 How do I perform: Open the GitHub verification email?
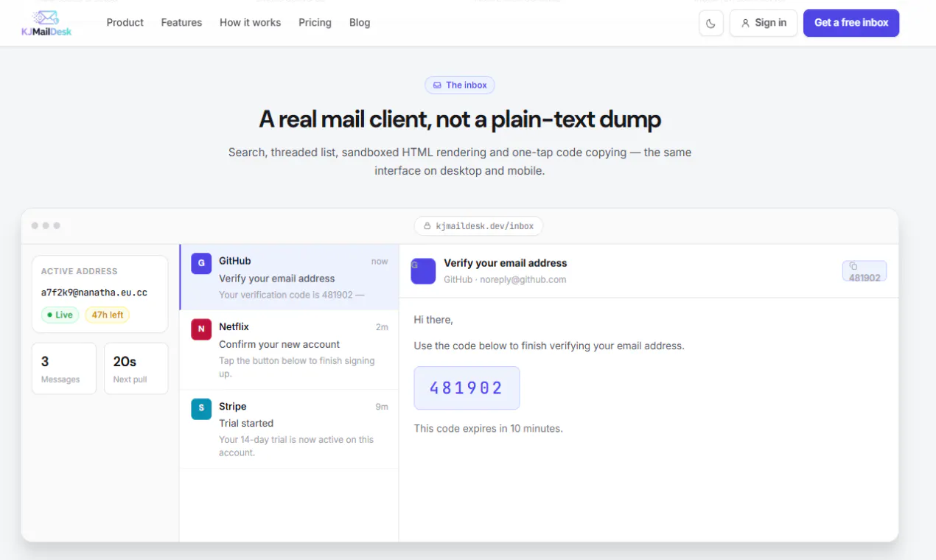coord(289,277)
